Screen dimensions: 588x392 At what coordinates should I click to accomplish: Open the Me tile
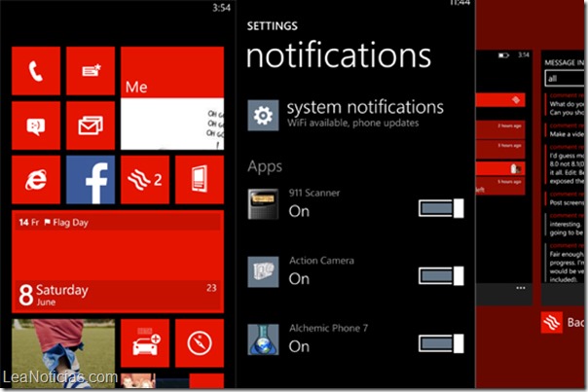[x=172, y=98]
